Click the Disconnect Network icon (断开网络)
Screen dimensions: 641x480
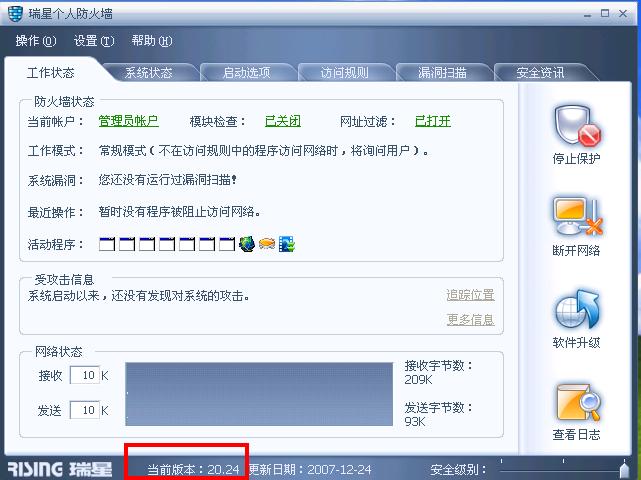click(577, 216)
